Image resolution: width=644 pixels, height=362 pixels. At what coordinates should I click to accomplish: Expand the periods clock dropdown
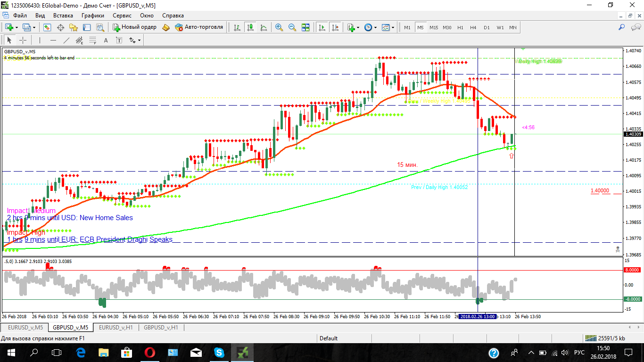pyautogui.click(x=375, y=27)
